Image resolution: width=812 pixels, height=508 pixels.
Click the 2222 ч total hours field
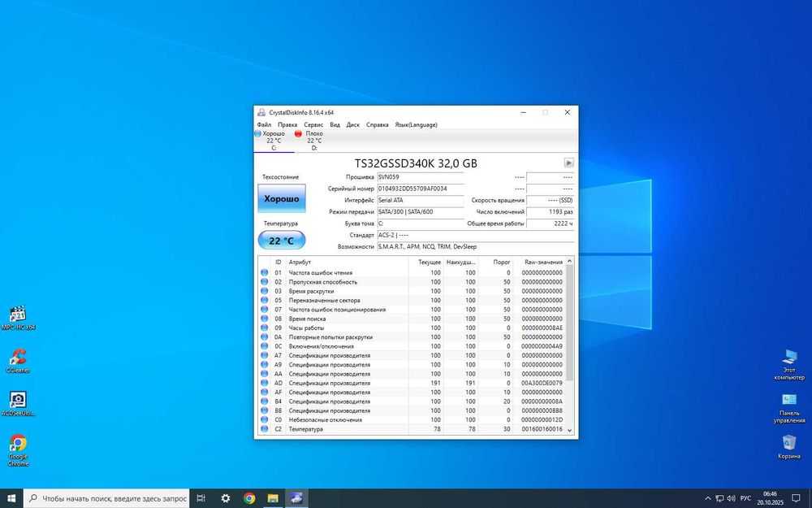coord(550,224)
